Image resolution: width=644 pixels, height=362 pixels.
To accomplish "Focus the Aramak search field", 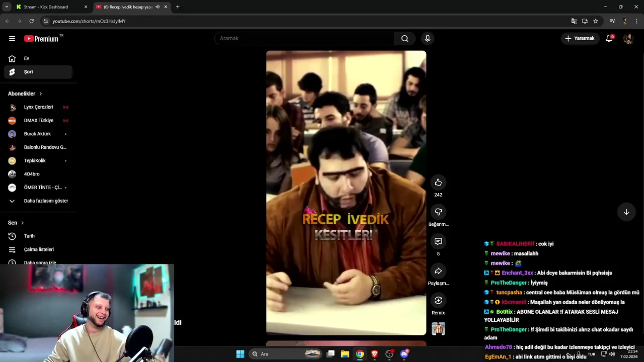I will (x=304, y=39).
